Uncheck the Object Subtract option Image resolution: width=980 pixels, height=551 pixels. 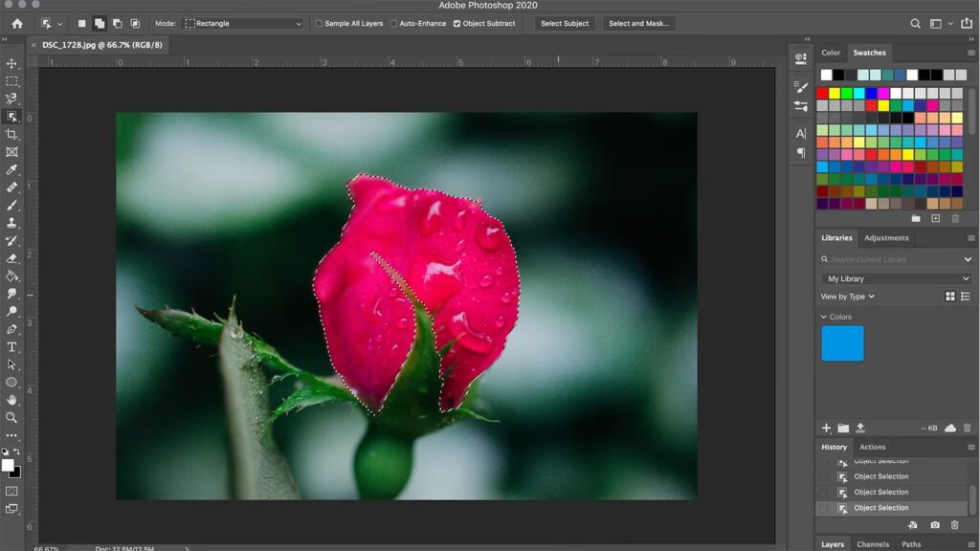point(457,23)
